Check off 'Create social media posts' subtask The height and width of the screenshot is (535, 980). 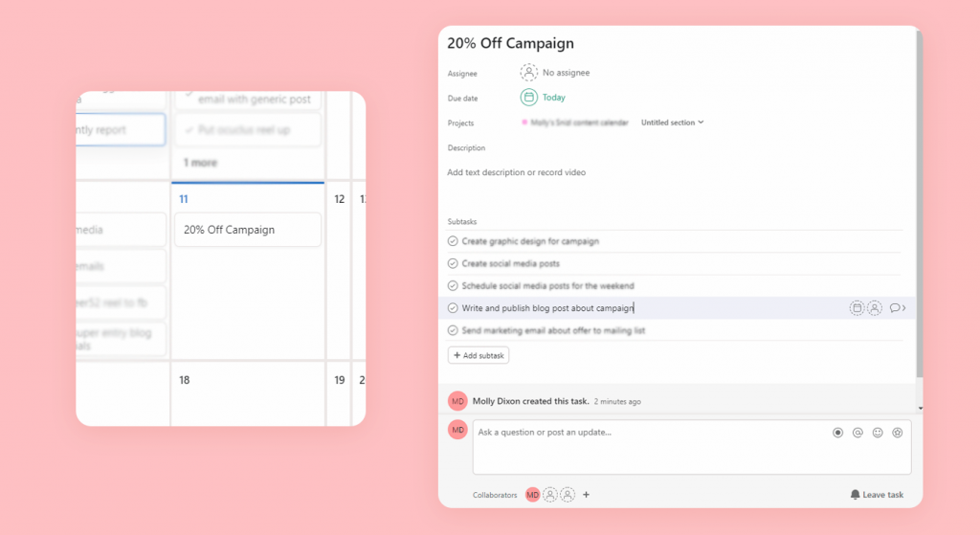tap(453, 263)
